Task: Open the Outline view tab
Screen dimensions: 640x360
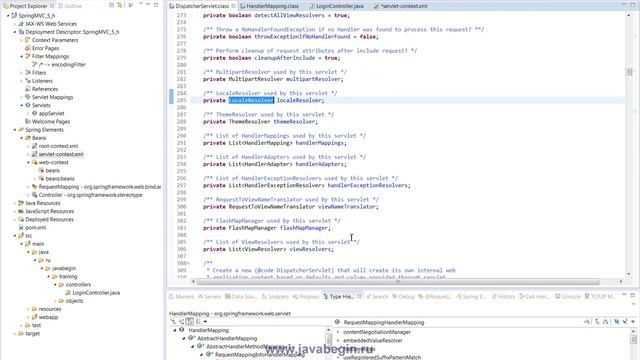Action: (70, 6)
